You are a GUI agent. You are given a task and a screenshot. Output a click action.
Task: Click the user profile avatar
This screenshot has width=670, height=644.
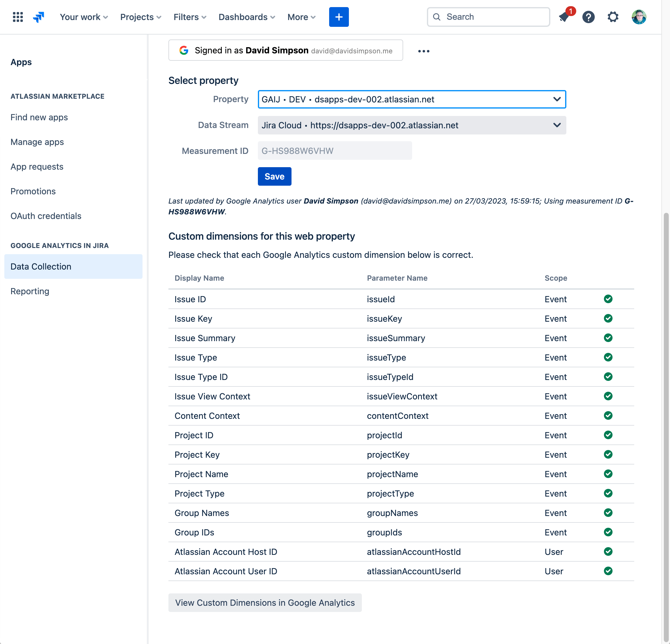tap(639, 17)
